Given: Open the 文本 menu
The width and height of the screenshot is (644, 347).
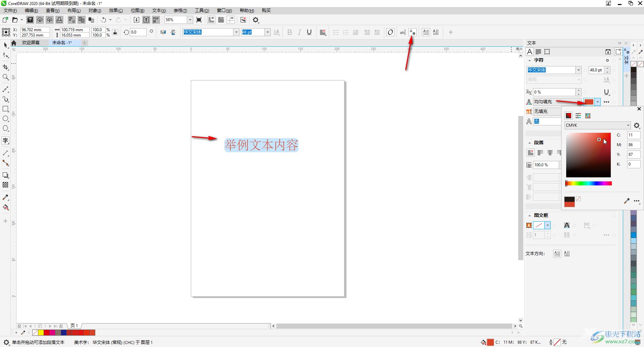Looking at the screenshot, I should 159,10.
